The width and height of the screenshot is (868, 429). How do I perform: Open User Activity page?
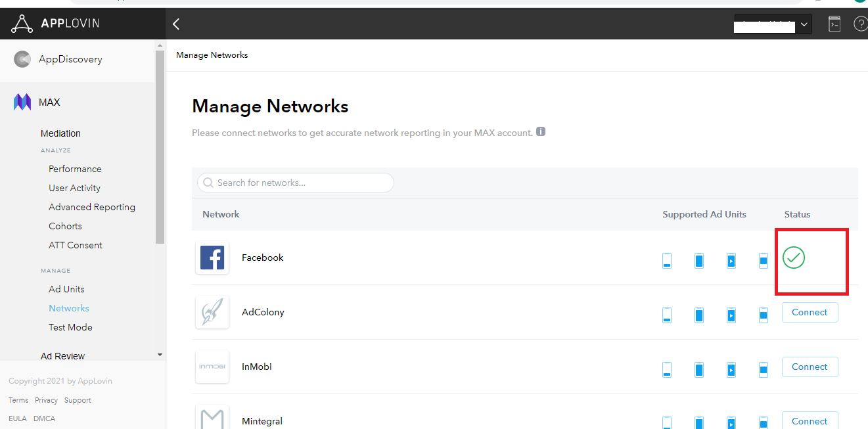[x=74, y=188]
